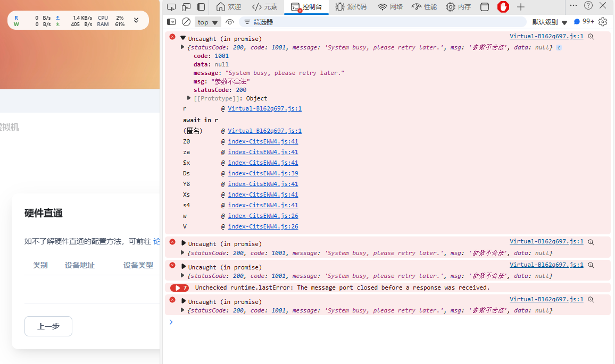Screen dimensions: 615x364
Task: Toggle the console sidebar icon
Action: tap(171, 22)
